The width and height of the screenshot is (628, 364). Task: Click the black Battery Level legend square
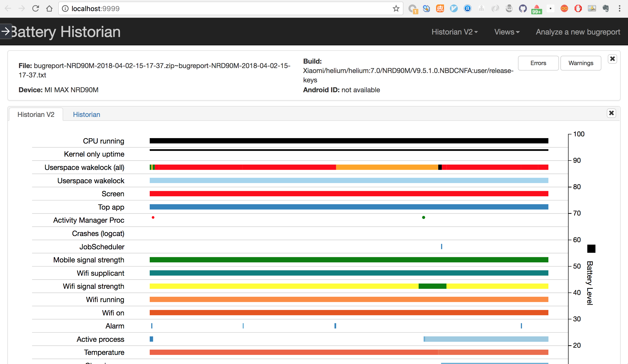pos(591,248)
